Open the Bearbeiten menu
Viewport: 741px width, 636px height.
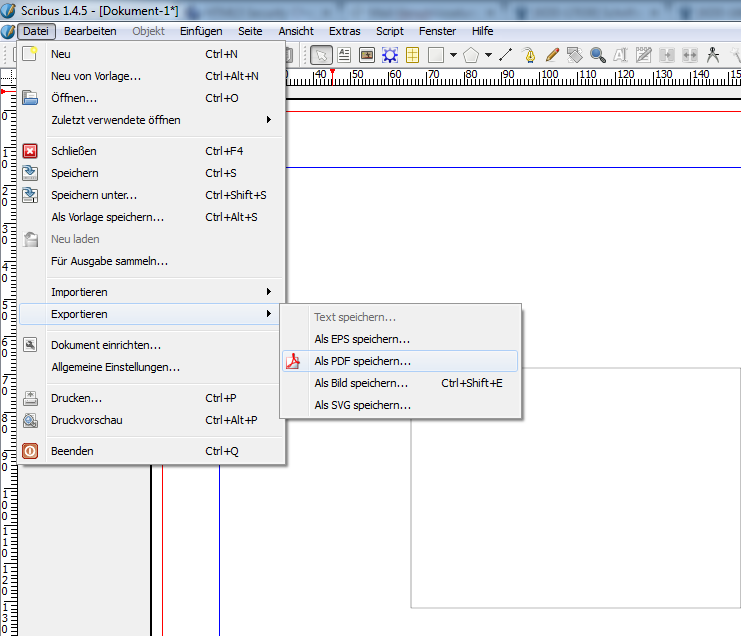[90, 31]
